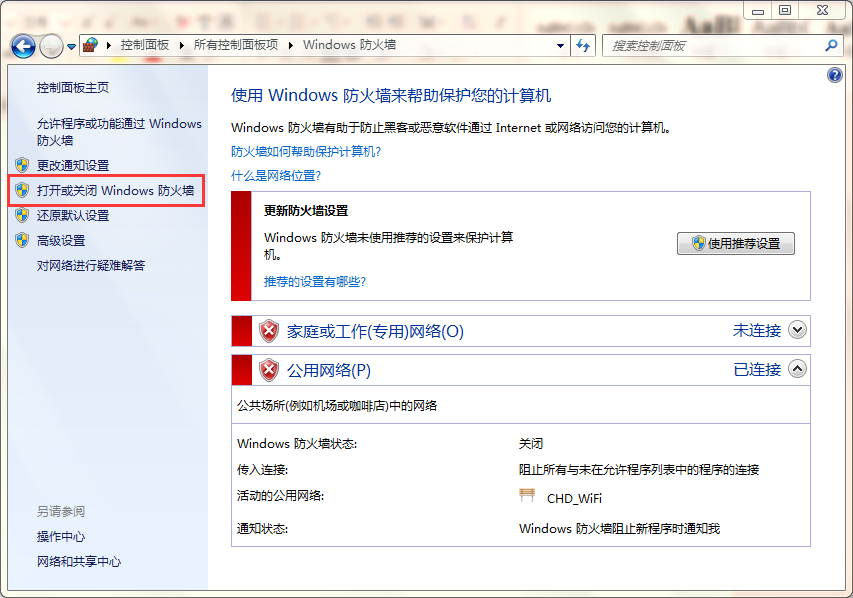Click shield icon beside 打开或关闭 Windows 防火墙
853x598 pixels.
click(22, 190)
